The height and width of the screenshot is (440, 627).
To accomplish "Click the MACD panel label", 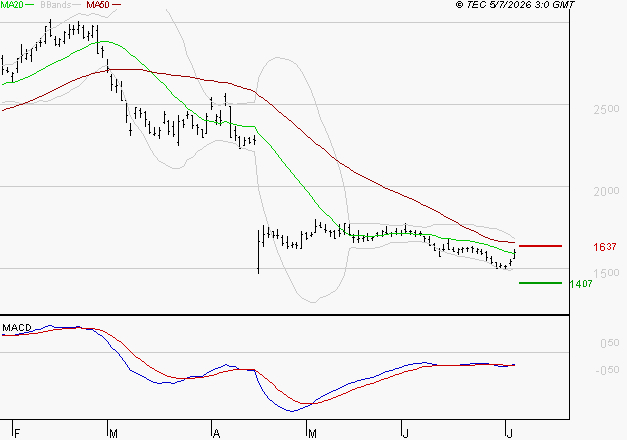I will tap(16, 328).
